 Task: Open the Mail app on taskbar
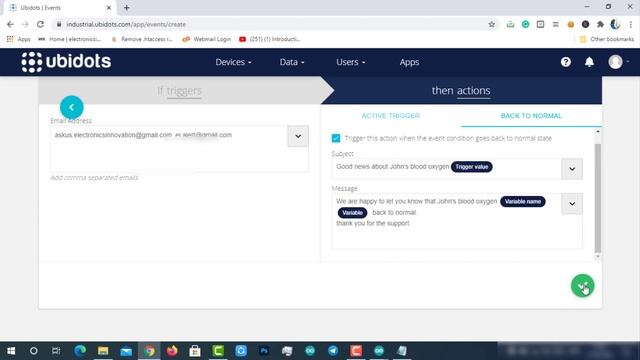click(126, 351)
